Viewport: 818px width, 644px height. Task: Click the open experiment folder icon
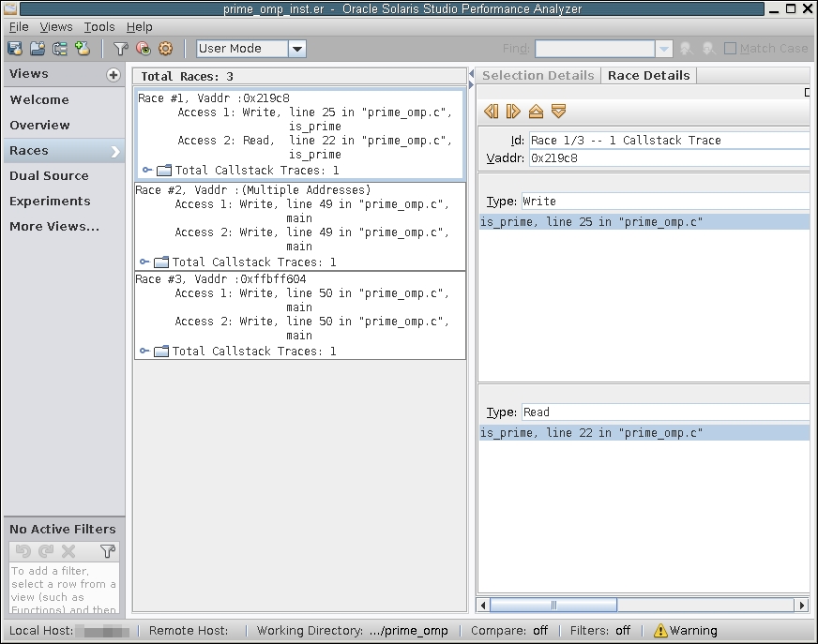click(38, 49)
